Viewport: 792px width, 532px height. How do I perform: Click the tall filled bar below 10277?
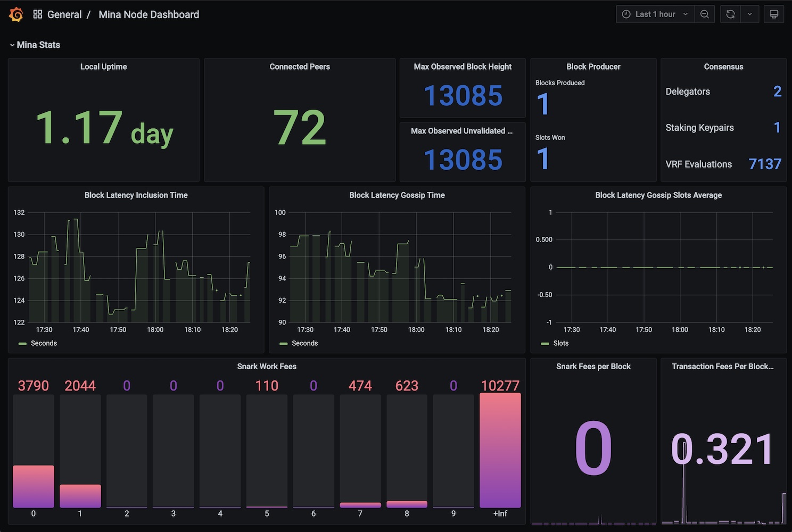click(500, 451)
